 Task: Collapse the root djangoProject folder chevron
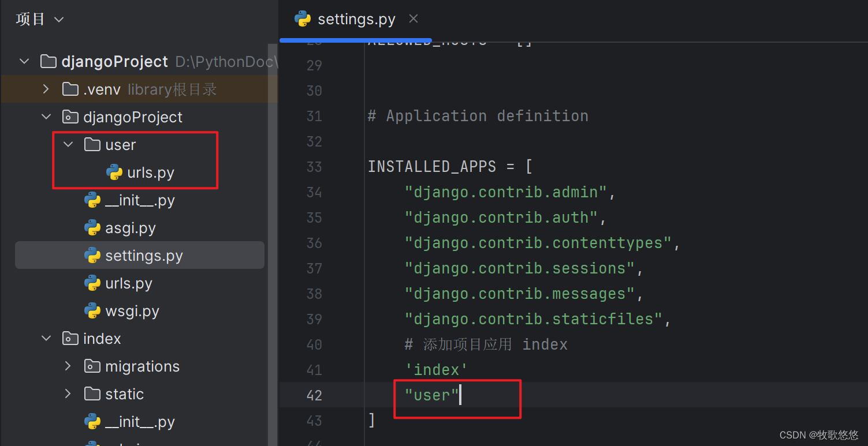24,61
